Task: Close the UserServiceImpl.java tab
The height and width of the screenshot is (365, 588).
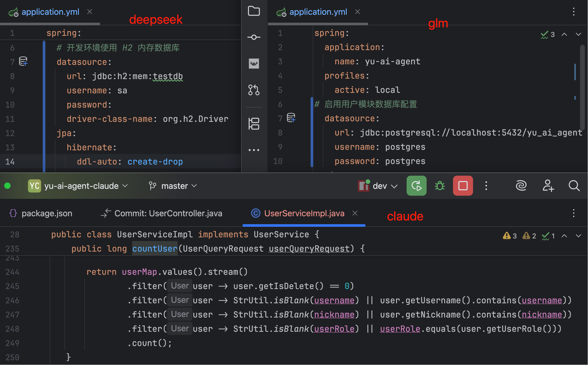Action: (x=355, y=213)
